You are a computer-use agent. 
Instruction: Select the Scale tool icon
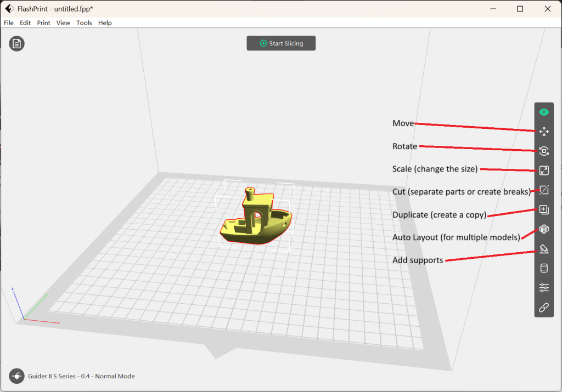[x=544, y=171]
